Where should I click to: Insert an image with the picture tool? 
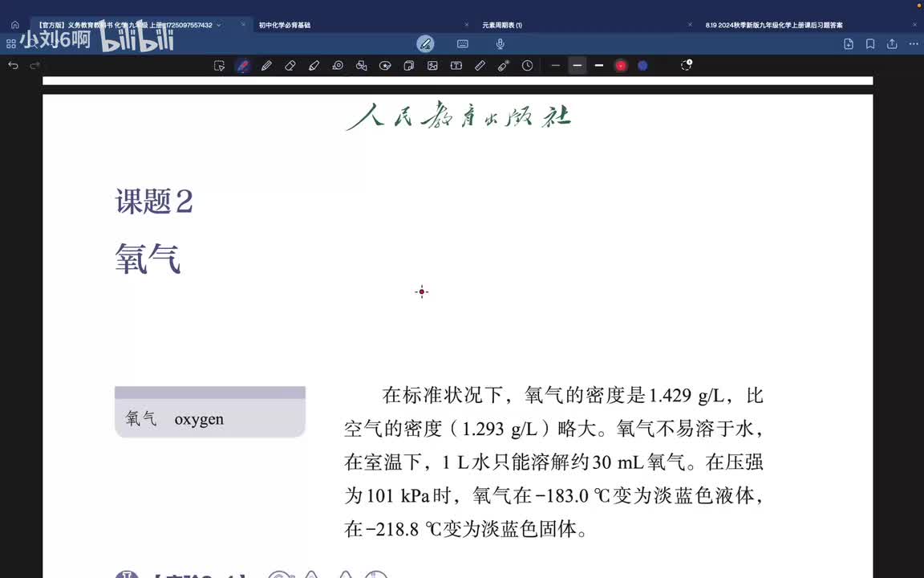pyautogui.click(x=432, y=66)
